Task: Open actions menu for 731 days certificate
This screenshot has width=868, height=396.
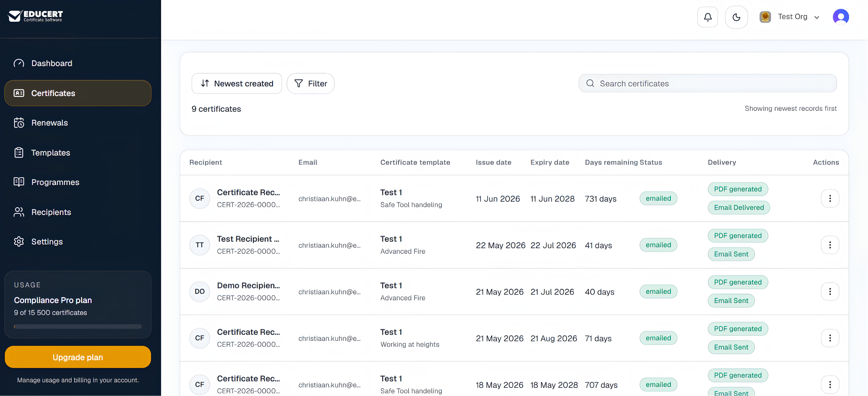Action: coord(830,198)
